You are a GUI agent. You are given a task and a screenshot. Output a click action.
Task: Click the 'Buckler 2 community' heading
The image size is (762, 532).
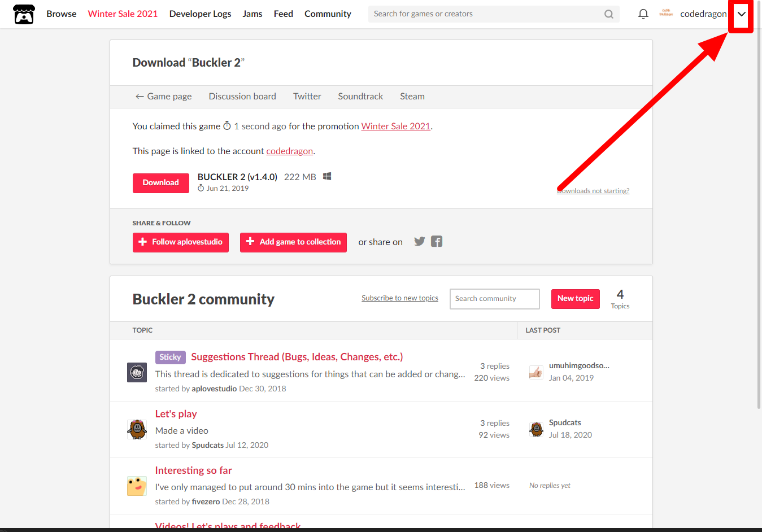pyautogui.click(x=203, y=299)
